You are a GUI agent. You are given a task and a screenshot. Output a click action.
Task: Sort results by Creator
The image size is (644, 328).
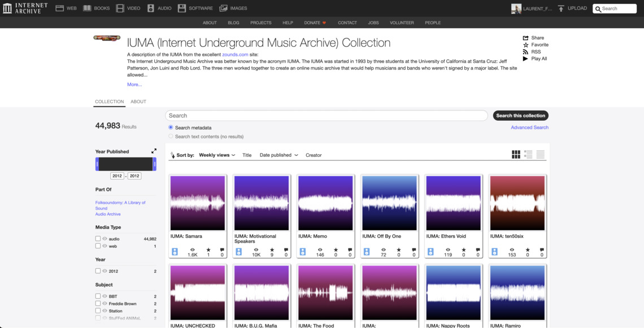pos(314,155)
